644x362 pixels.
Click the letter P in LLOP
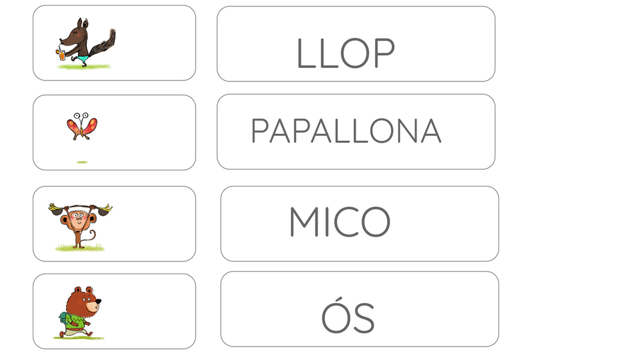[384, 53]
